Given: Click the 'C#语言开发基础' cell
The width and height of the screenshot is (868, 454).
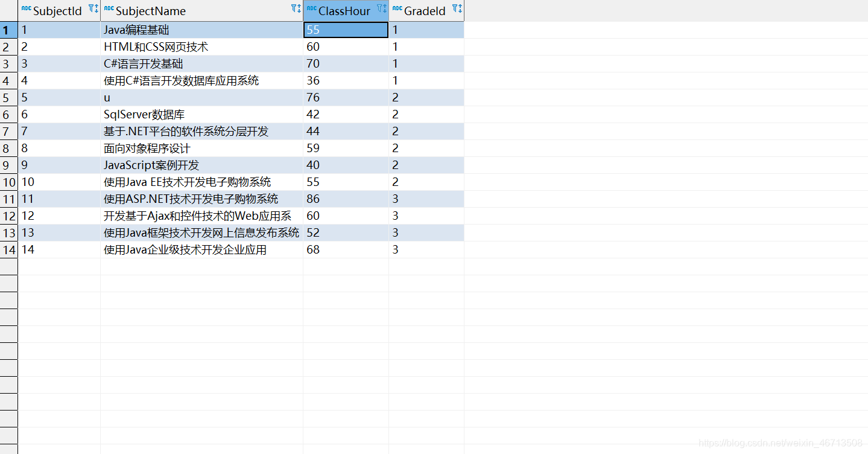Looking at the screenshot, I should coord(201,63).
